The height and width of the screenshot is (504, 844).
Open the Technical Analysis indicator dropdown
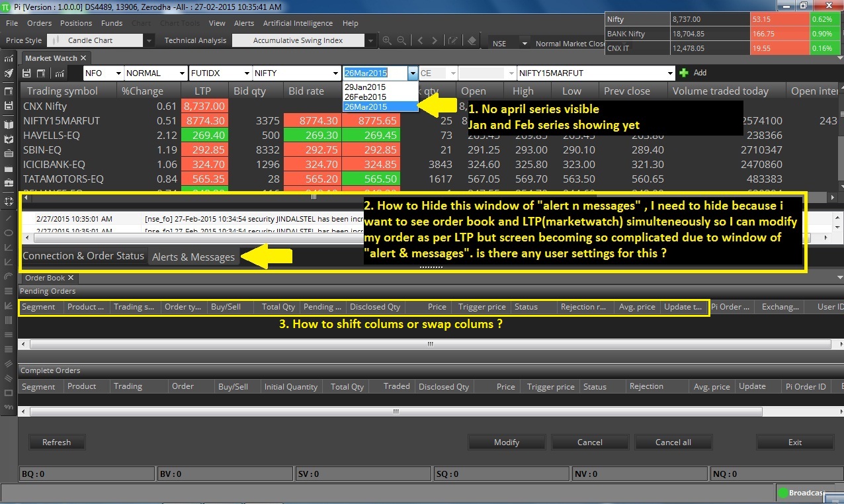[372, 40]
